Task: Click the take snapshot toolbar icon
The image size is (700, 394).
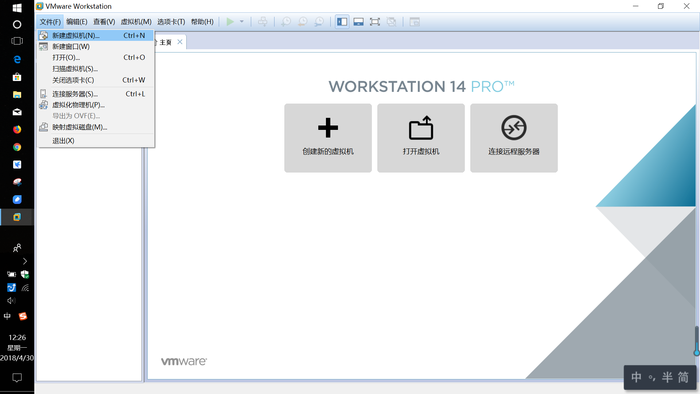Action: (x=286, y=21)
